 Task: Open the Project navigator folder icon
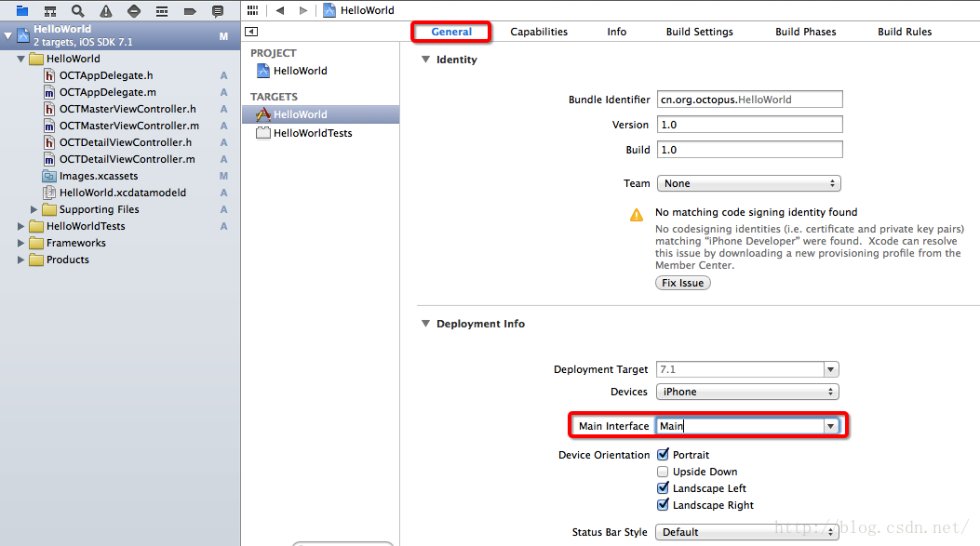[22, 10]
